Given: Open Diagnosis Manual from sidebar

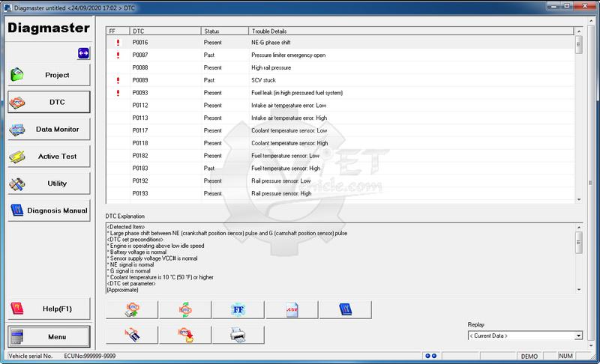Looking at the screenshot, I should [x=49, y=210].
